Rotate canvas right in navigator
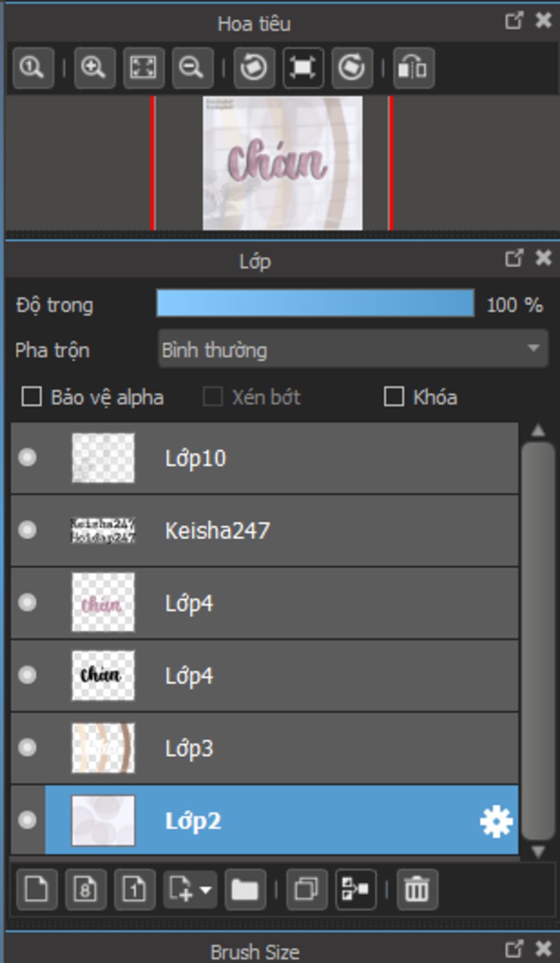 tap(352, 68)
